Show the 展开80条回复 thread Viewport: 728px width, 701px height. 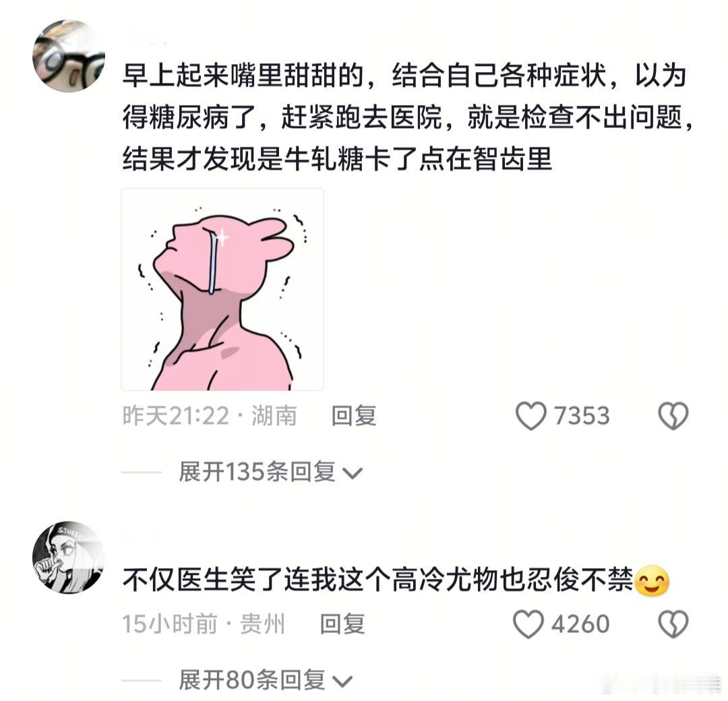click(266, 681)
